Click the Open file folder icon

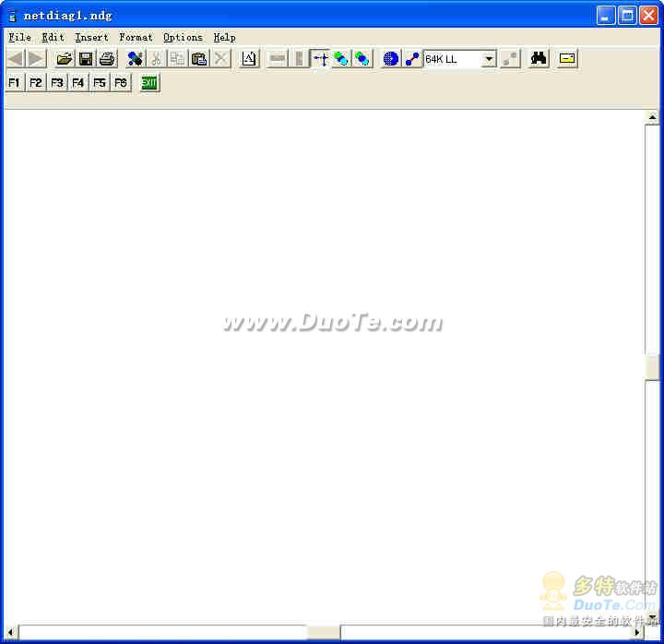tap(64, 59)
